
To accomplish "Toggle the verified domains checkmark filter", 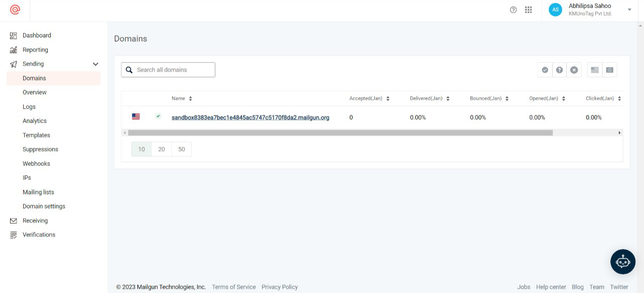I will pos(545,70).
